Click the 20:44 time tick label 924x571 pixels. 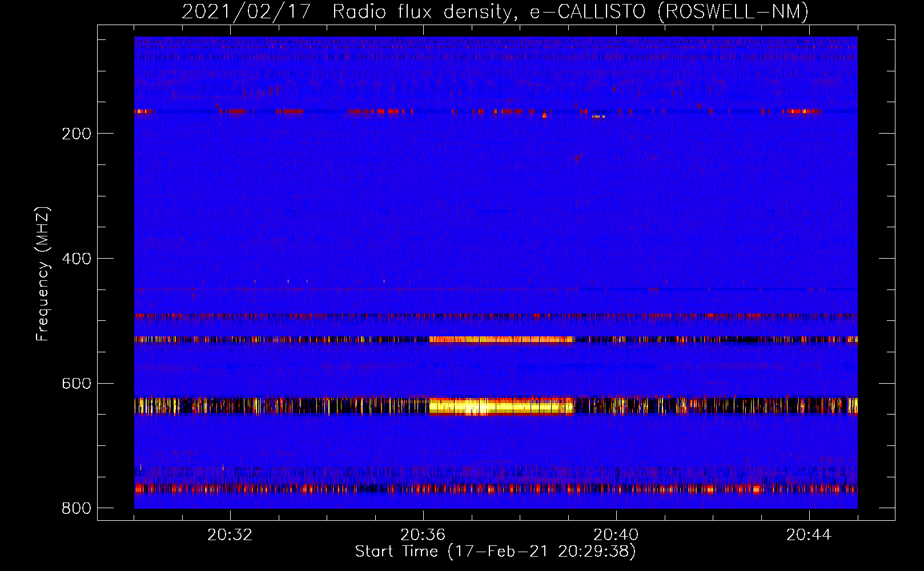[x=809, y=535]
